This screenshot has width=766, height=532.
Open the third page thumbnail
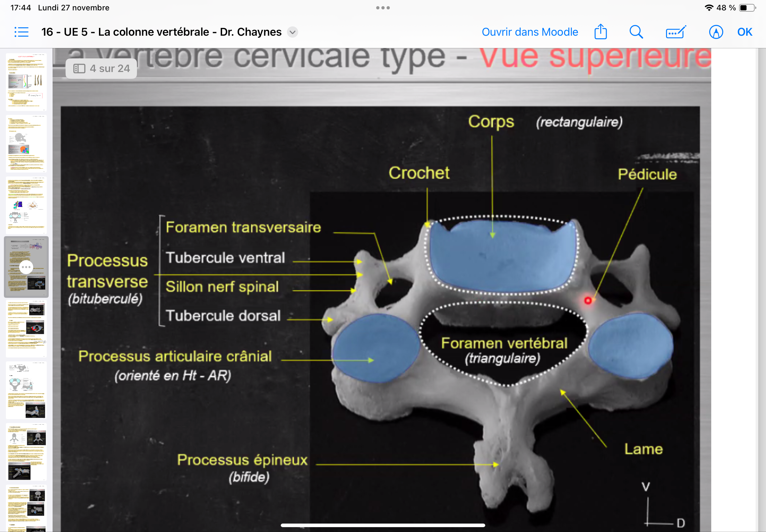[26, 205]
